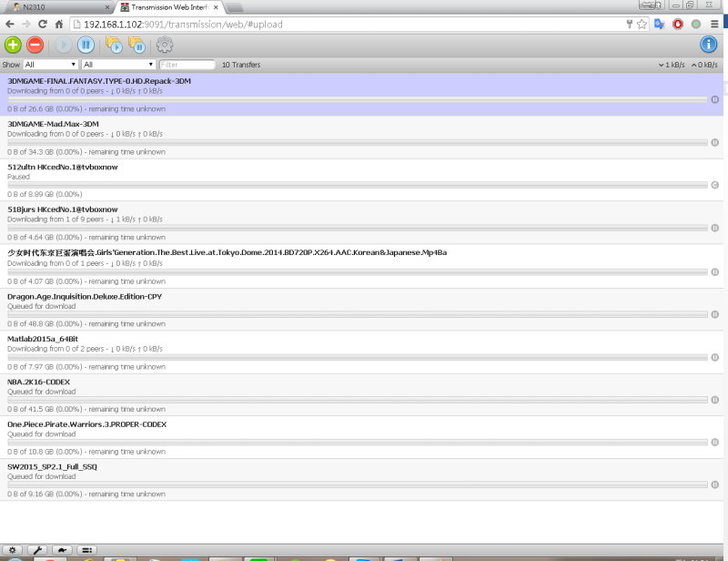Pause the Mad.Max-3DM torrent with its row button

click(x=715, y=143)
